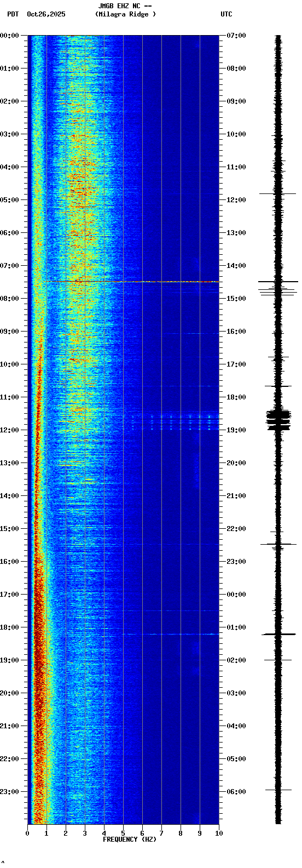Click the PDT '10:00' time label

click(x=9, y=364)
